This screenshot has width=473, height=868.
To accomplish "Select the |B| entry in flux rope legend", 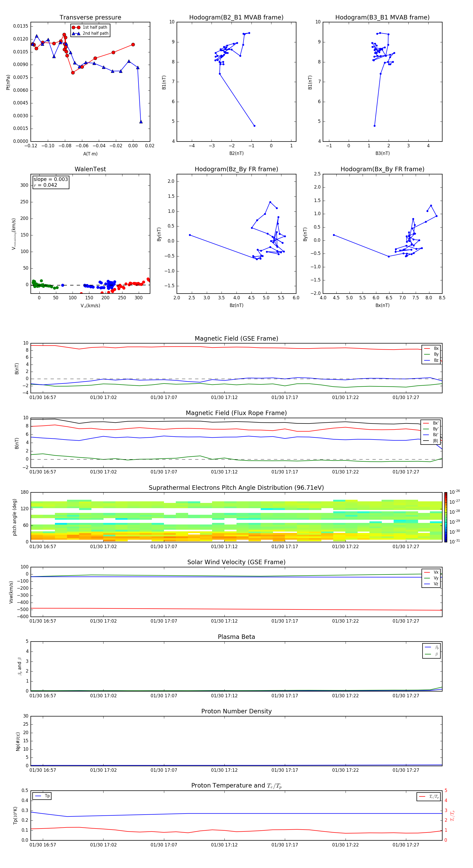I will [x=431, y=441].
